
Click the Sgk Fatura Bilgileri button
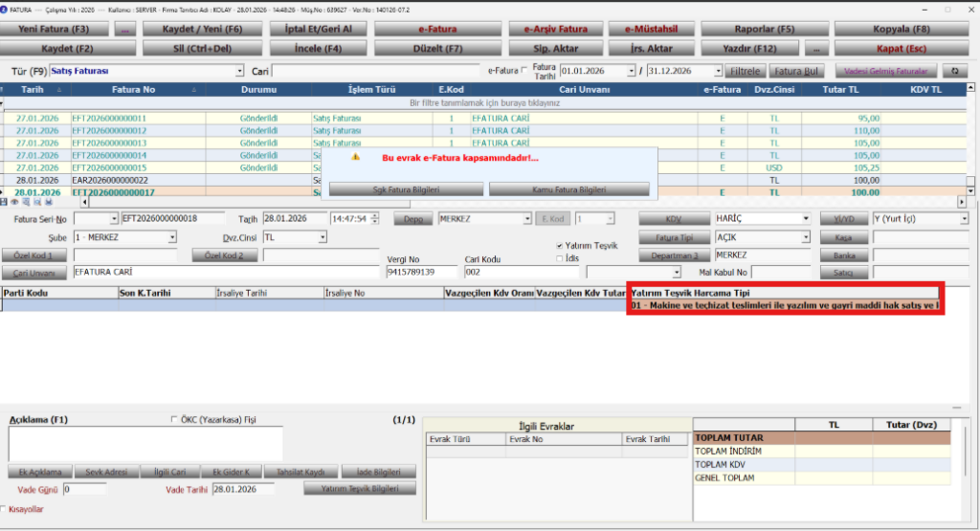point(406,189)
